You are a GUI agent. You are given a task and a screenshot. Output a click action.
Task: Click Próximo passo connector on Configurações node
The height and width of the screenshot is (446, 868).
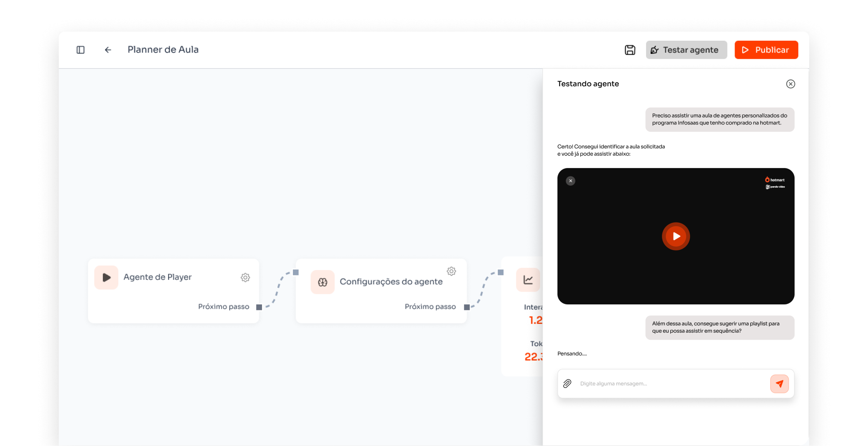[x=467, y=307]
